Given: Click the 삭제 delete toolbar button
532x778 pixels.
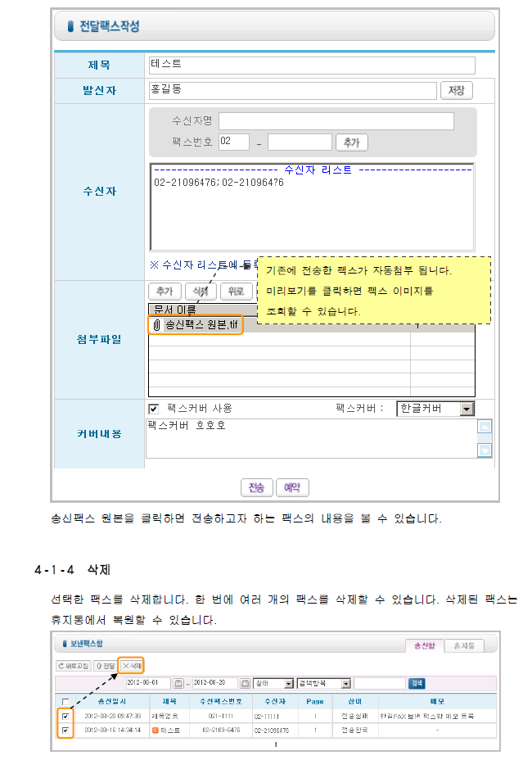Looking at the screenshot, I should tap(131, 666).
